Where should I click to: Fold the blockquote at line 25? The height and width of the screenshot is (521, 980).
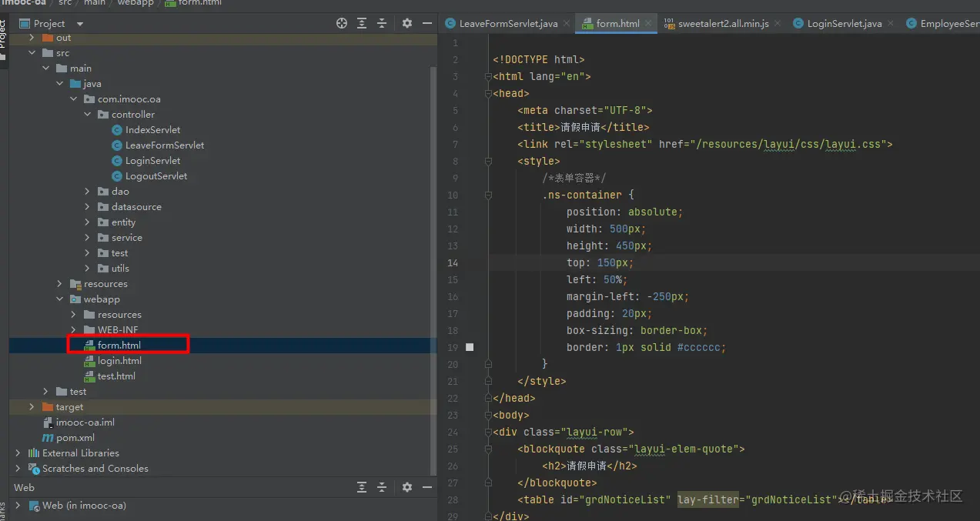(488, 449)
